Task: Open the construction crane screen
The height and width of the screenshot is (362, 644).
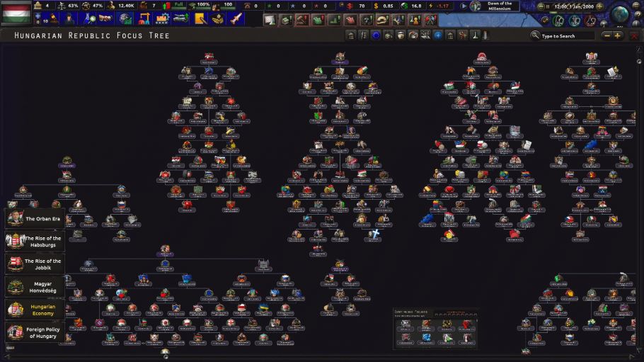Action: click(144, 19)
